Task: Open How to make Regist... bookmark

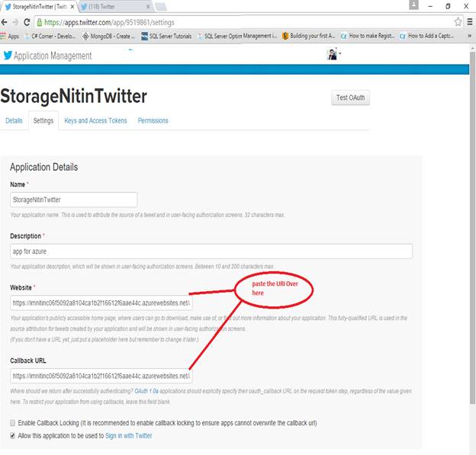Action: [368, 36]
